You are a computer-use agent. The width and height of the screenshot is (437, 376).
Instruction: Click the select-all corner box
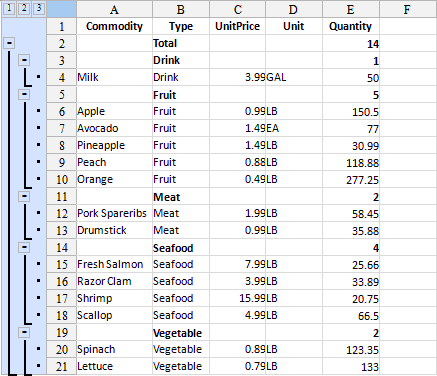pyautogui.click(x=61, y=9)
